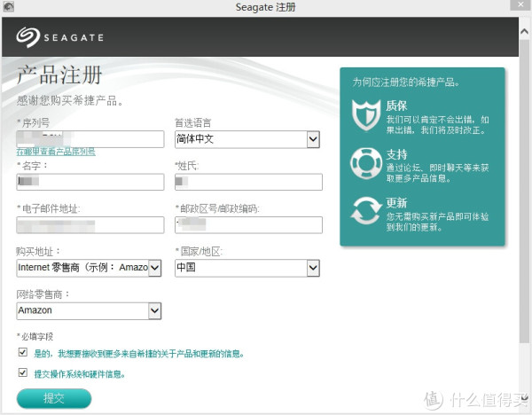The image size is (532, 415).
Task: Open the purchase location dropdown Internet 零售商
Action: [89, 268]
